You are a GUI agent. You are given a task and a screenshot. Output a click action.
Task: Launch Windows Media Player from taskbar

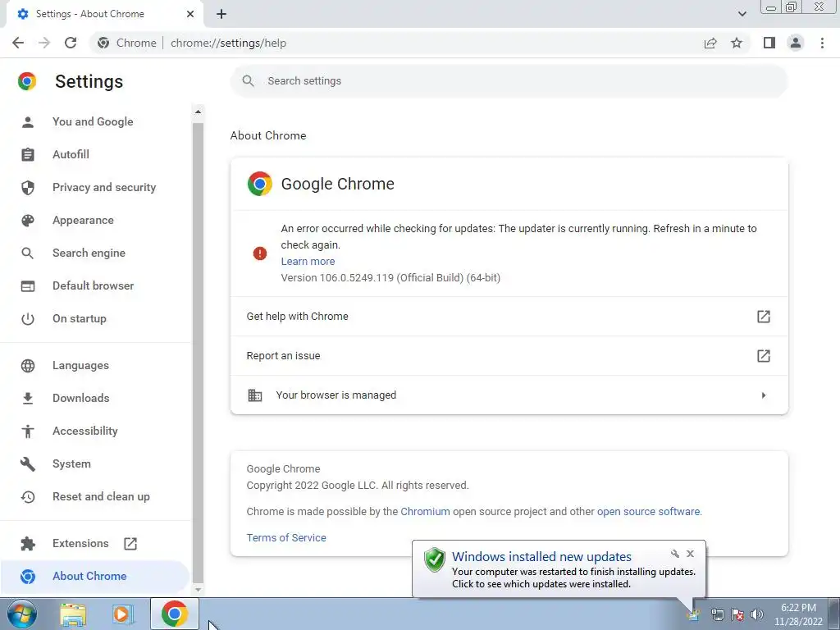pyautogui.click(x=123, y=614)
